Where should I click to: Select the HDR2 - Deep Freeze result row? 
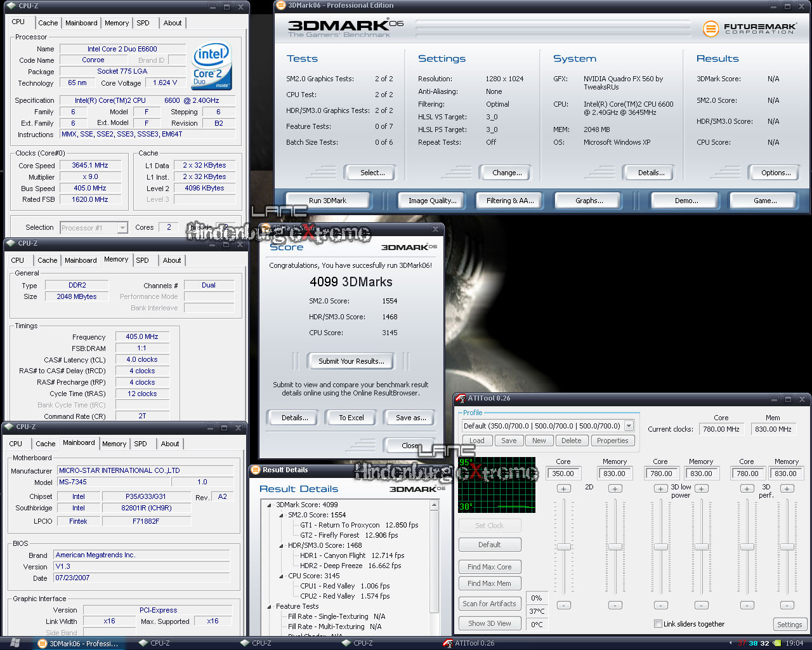coord(350,566)
